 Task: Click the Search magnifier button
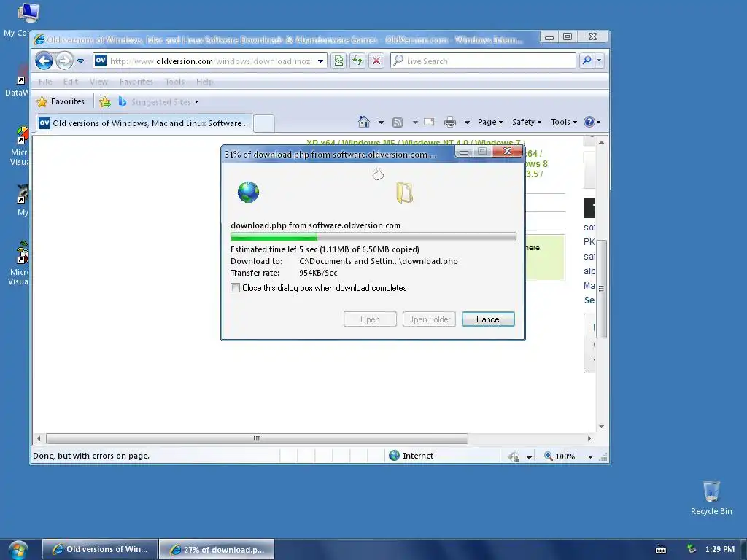(x=587, y=61)
